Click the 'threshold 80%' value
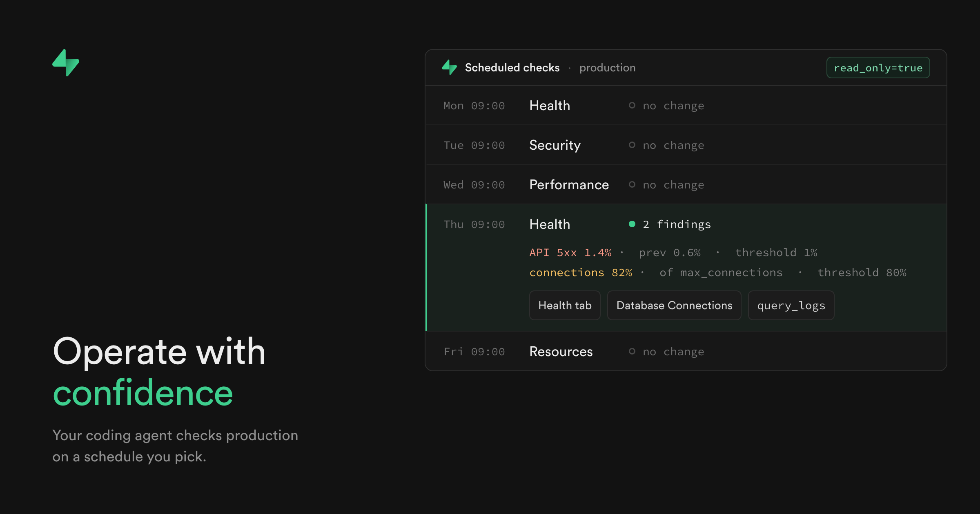Viewport: 980px width, 514px height. click(x=862, y=273)
